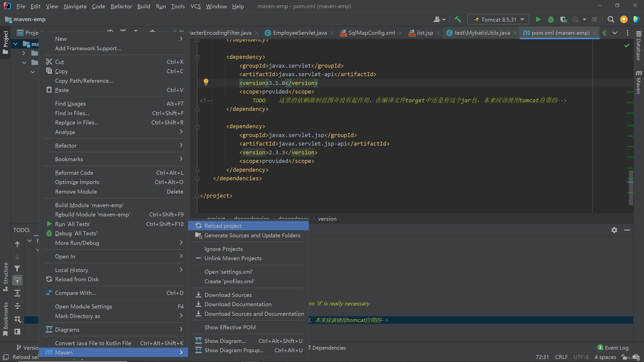Open the Tomcat 8.5.31 run configuration dropdown
644x362 pixels.
pos(498,20)
